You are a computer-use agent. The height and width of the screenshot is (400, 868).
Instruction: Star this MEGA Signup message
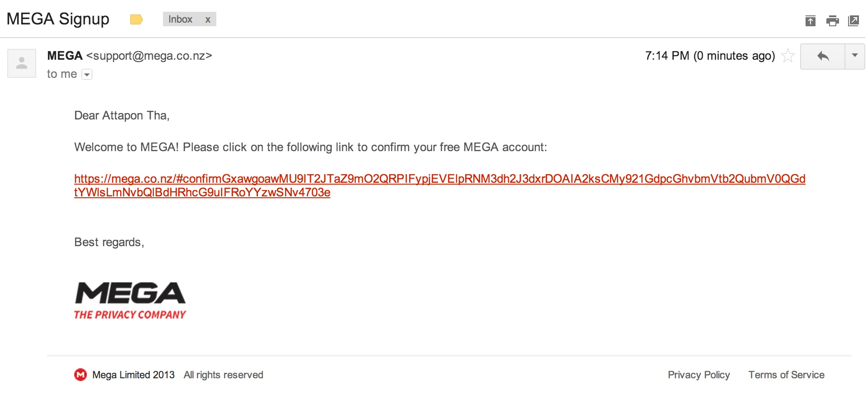tap(788, 56)
